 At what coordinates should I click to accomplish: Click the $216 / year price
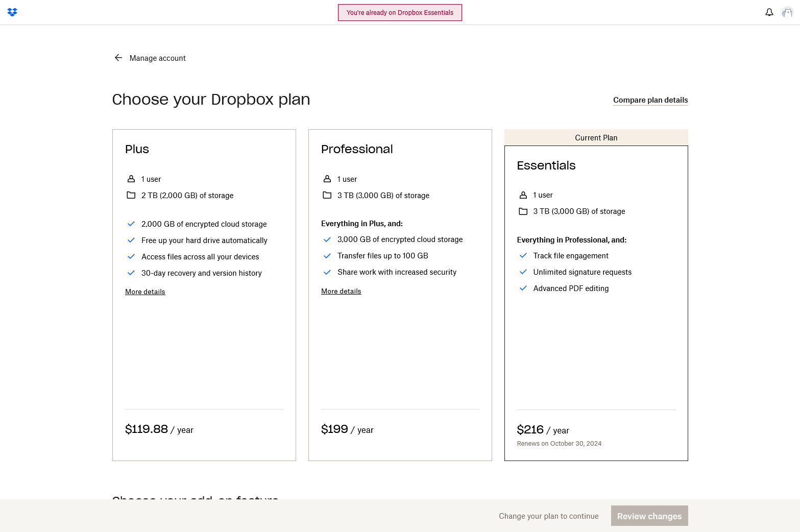coord(543,430)
